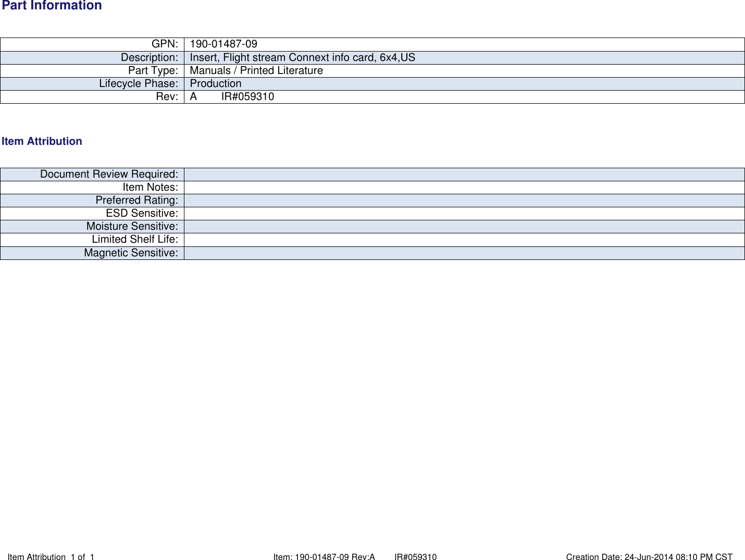Click the 'Lifecycle Phase:' label

coord(139,84)
